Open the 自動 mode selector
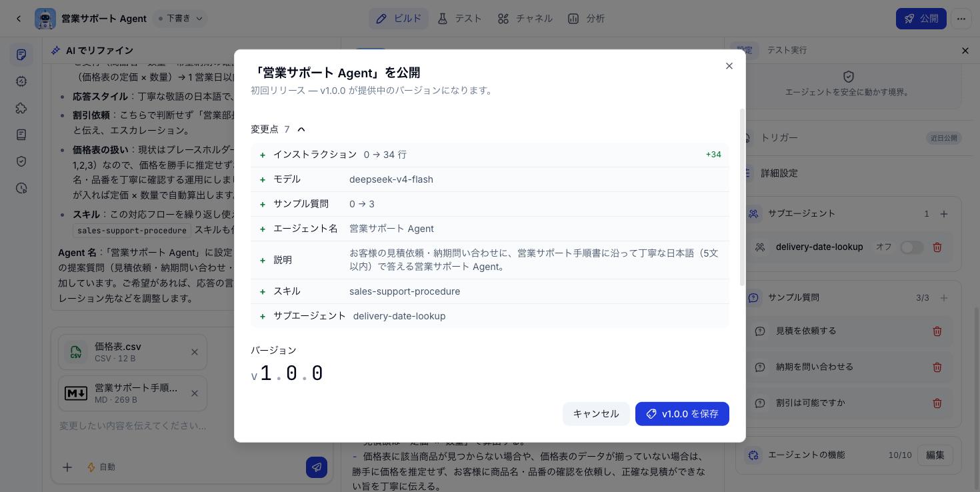This screenshot has height=492, width=980. coord(101,467)
